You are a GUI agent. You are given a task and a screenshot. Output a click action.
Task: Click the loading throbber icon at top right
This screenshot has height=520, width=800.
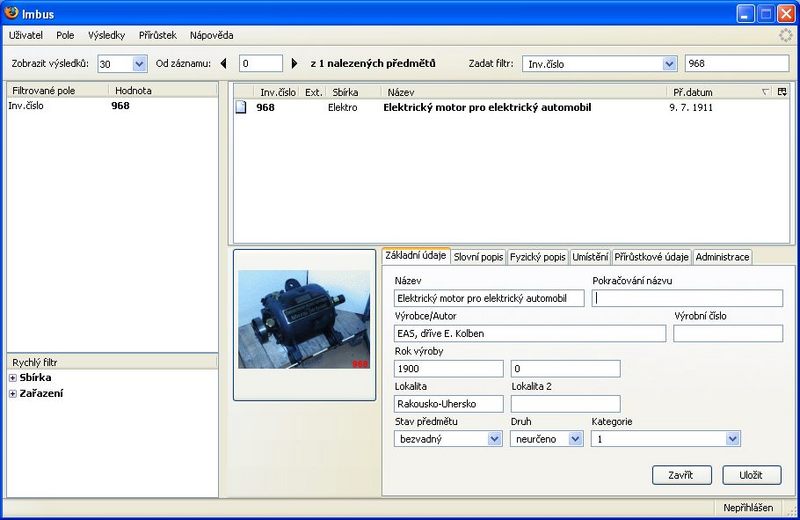786,35
